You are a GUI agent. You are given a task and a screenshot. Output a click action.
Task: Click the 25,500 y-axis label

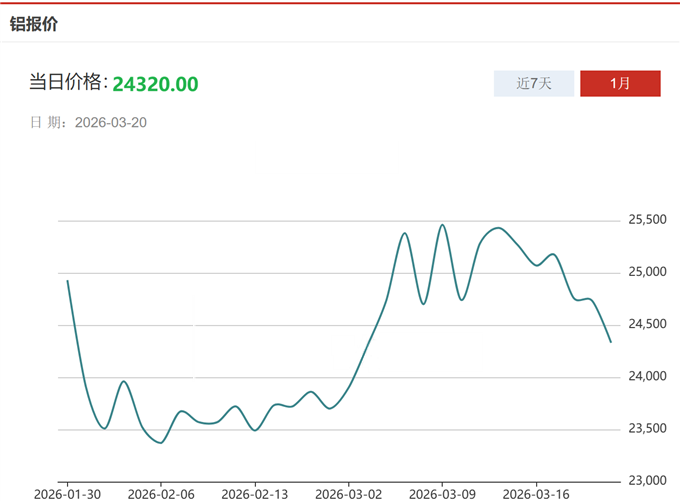tap(647, 220)
